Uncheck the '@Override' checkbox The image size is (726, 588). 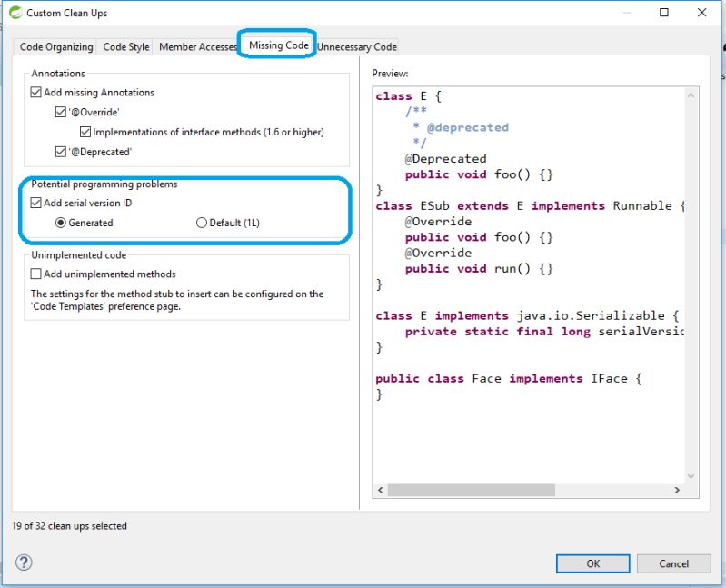click(60, 112)
